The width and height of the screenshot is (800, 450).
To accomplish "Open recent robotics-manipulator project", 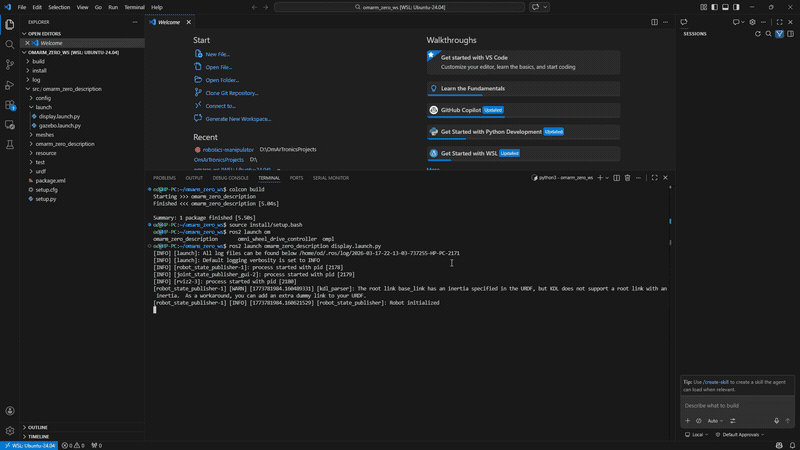I will coord(228,149).
